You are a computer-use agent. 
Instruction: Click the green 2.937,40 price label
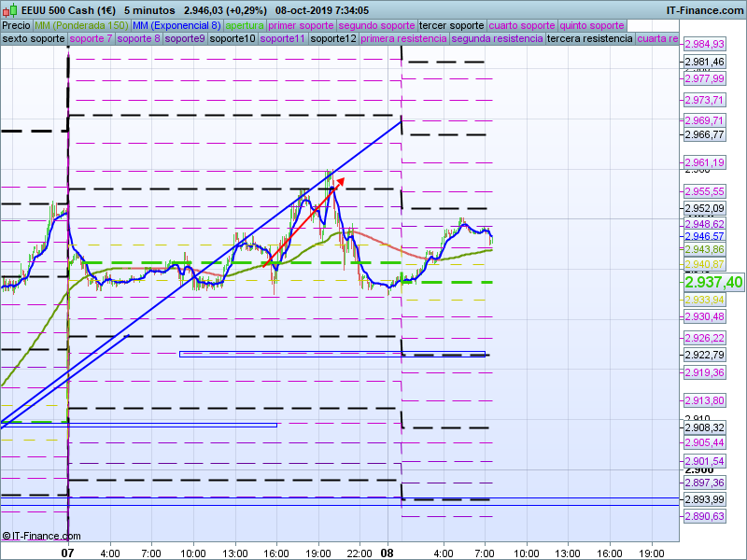tap(713, 282)
